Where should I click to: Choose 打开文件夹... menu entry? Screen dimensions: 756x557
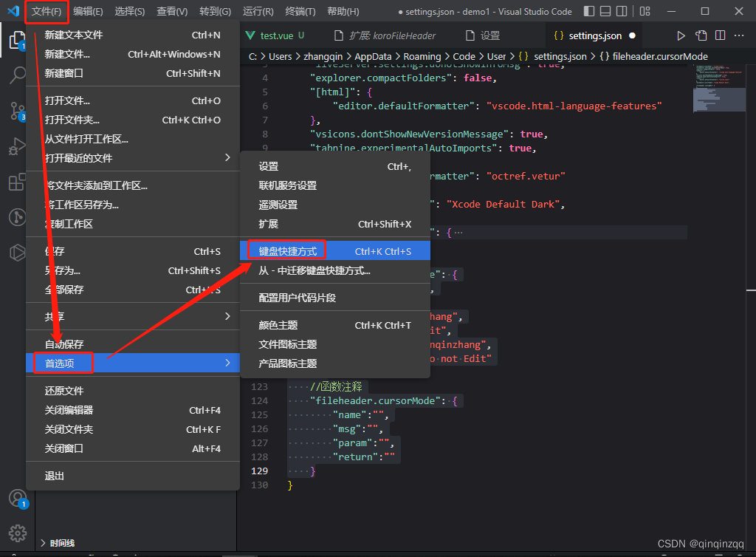[x=133, y=120]
